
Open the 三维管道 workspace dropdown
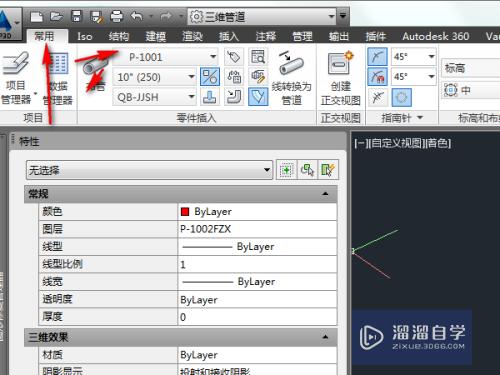(x=262, y=16)
